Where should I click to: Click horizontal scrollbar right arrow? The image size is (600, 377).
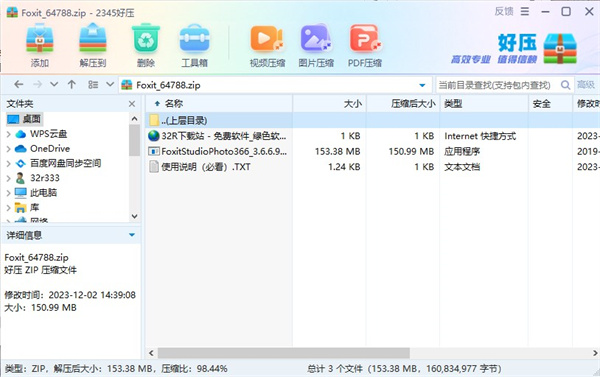[x=595, y=353]
